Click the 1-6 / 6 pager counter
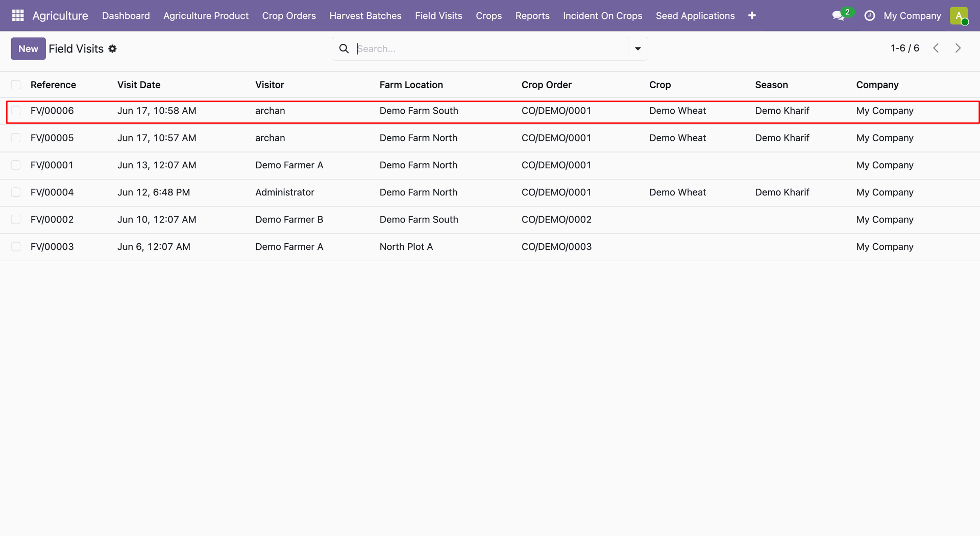Image resolution: width=980 pixels, height=536 pixels. click(x=905, y=48)
